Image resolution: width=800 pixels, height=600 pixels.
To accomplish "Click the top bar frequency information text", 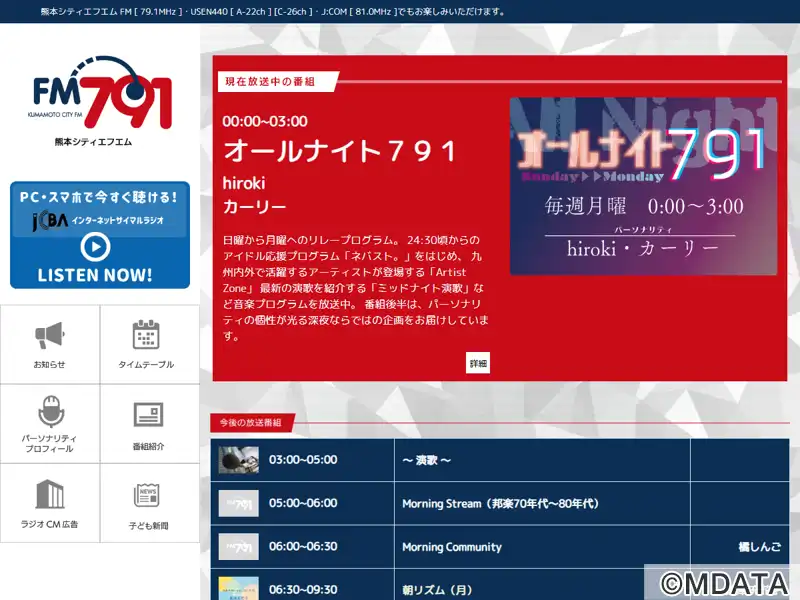I will pos(272,11).
